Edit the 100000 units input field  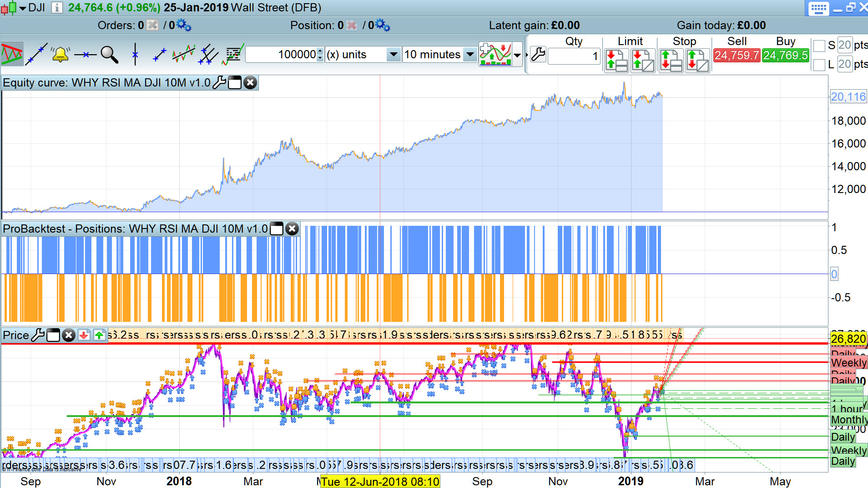click(x=282, y=55)
